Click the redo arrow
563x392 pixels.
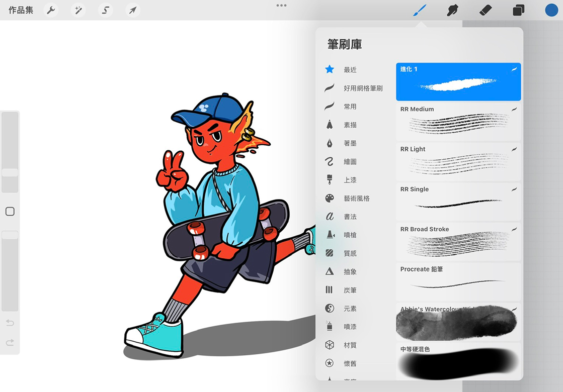tap(10, 342)
